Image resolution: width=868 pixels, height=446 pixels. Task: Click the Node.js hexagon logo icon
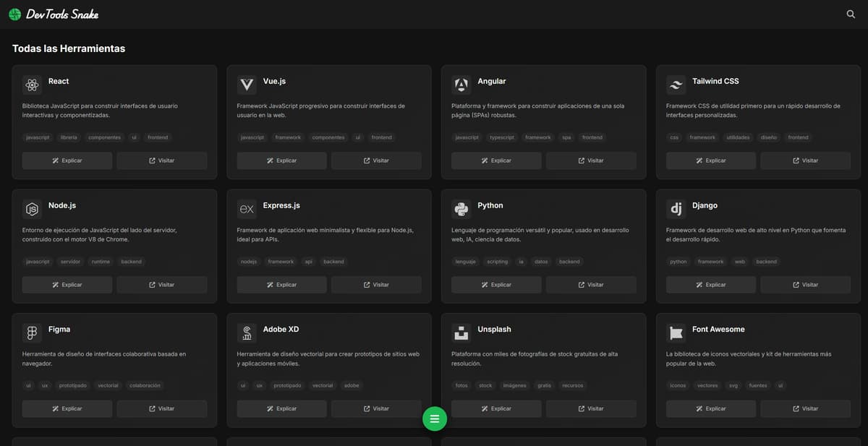(x=32, y=210)
